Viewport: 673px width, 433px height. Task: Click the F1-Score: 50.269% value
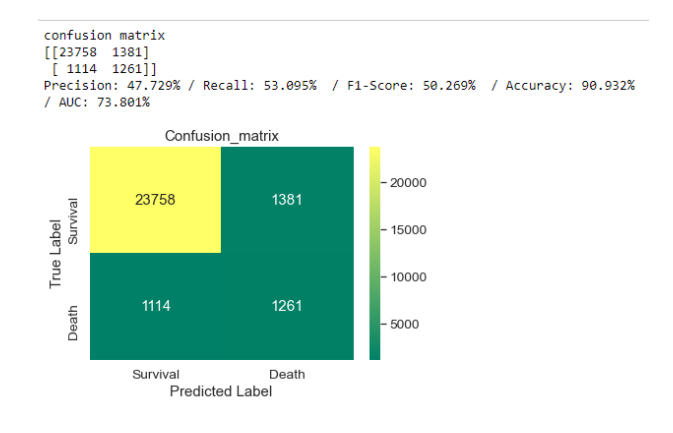coord(411,86)
